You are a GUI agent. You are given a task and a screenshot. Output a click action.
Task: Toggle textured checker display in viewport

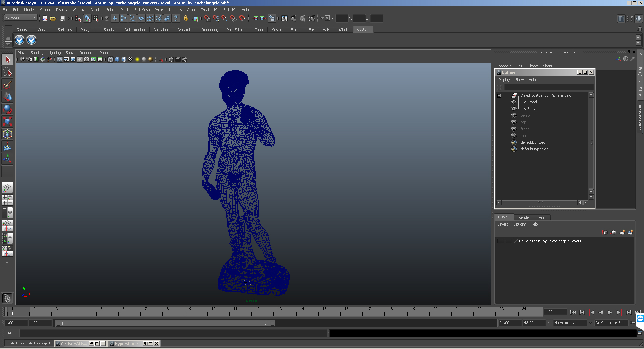tap(130, 59)
